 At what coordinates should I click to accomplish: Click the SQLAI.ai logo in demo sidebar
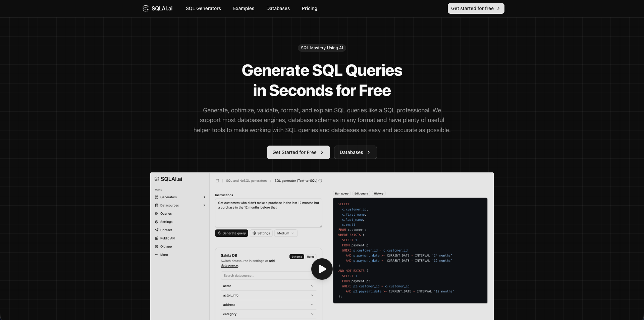point(168,179)
